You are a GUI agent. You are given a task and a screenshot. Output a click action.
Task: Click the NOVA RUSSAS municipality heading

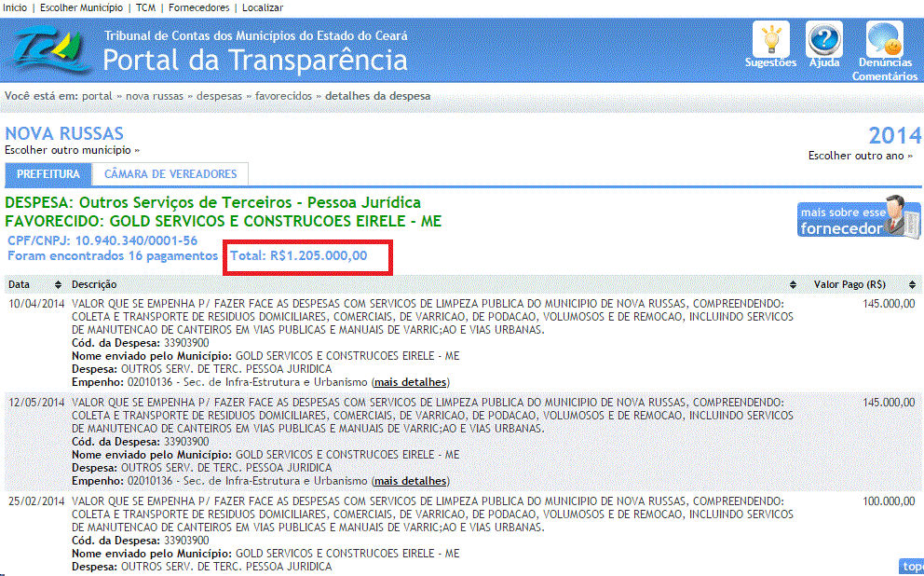tap(64, 133)
